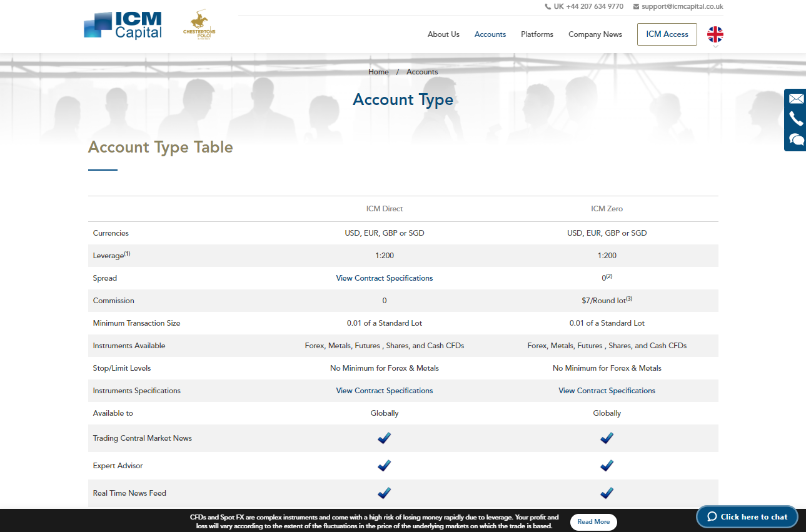Click Read More on risk warning

[x=593, y=521]
